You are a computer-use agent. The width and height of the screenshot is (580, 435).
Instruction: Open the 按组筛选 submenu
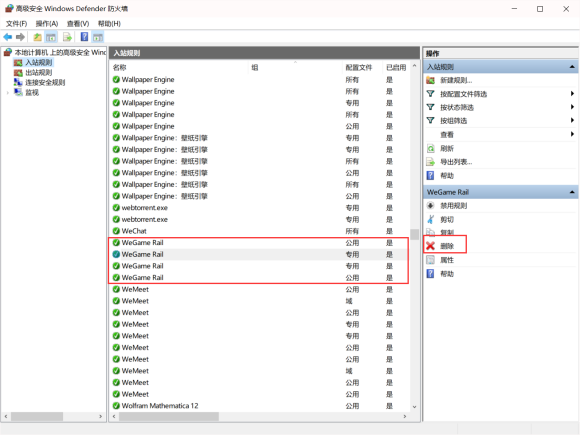[x=500, y=121]
